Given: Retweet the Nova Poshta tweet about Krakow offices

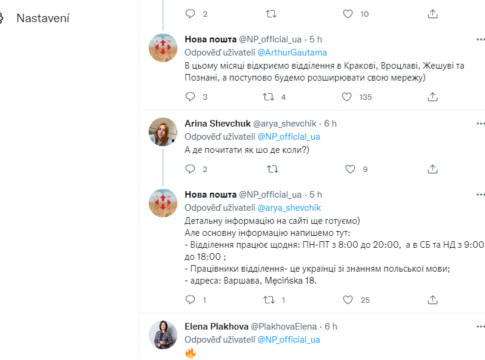Looking at the screenshot, I should click(268, 97).
